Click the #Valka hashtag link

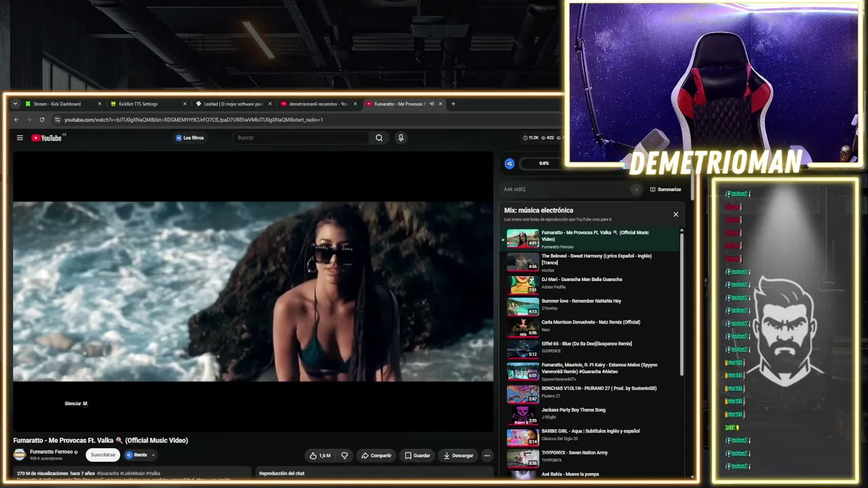click(153, 473)
